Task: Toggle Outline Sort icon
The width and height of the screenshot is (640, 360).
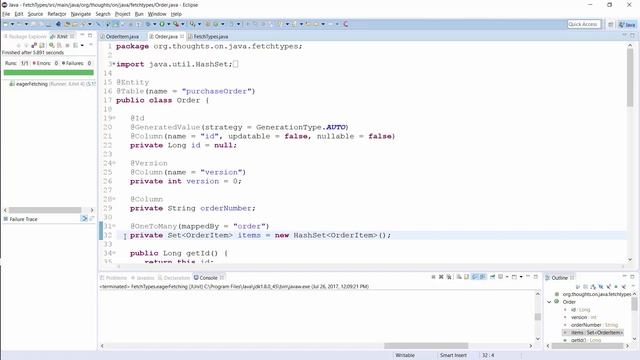Action: (x=593, y=287)
